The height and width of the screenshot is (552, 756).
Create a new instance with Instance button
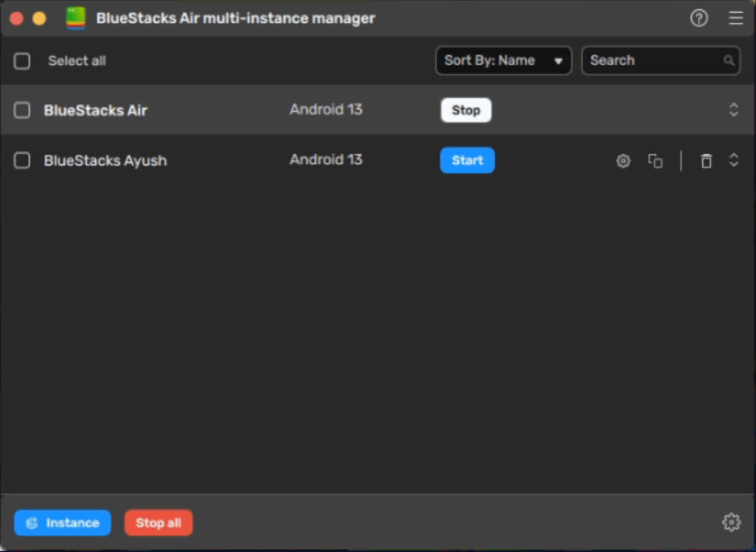click(x=62, y=523)
